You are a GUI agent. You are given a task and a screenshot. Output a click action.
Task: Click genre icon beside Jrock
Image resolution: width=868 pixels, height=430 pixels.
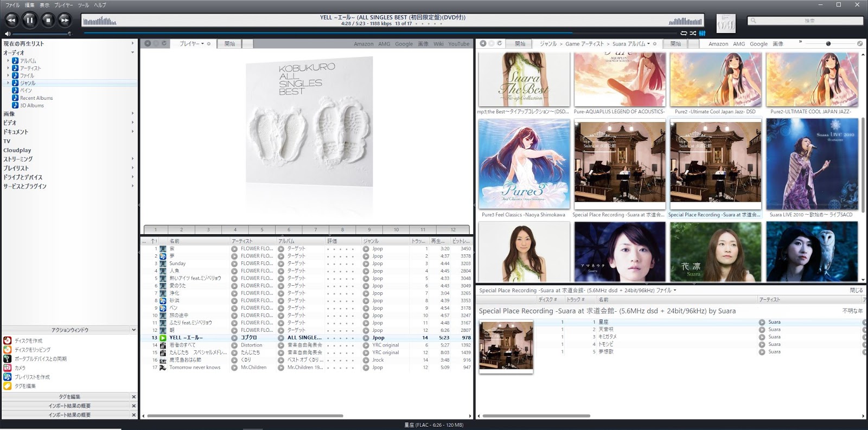tap(366, 360)
